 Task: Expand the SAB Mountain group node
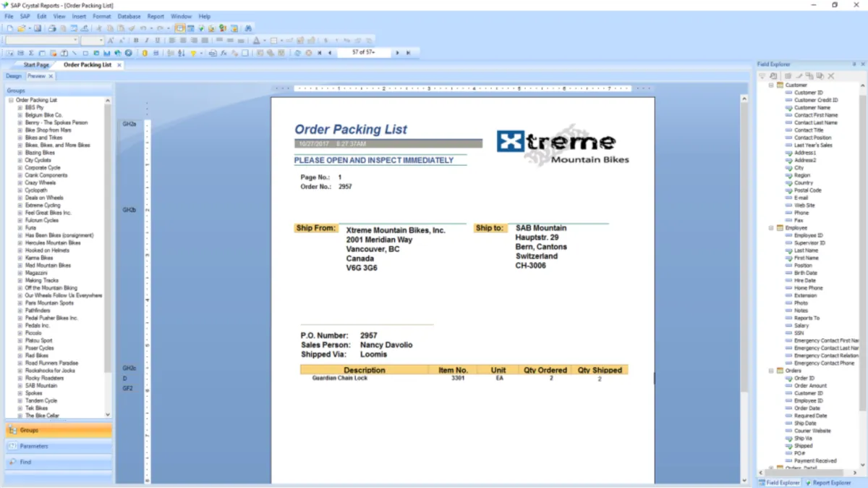pos(20,385)
